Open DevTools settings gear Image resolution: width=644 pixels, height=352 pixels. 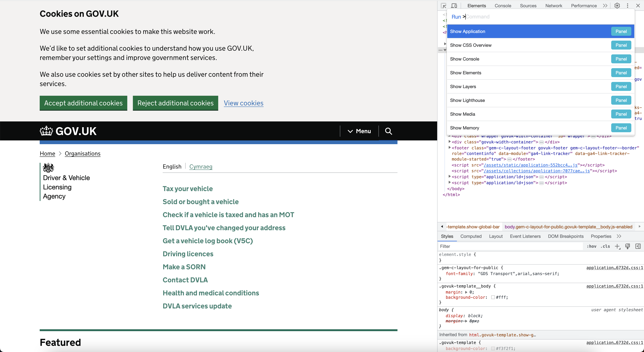click(x=617, y=6)
